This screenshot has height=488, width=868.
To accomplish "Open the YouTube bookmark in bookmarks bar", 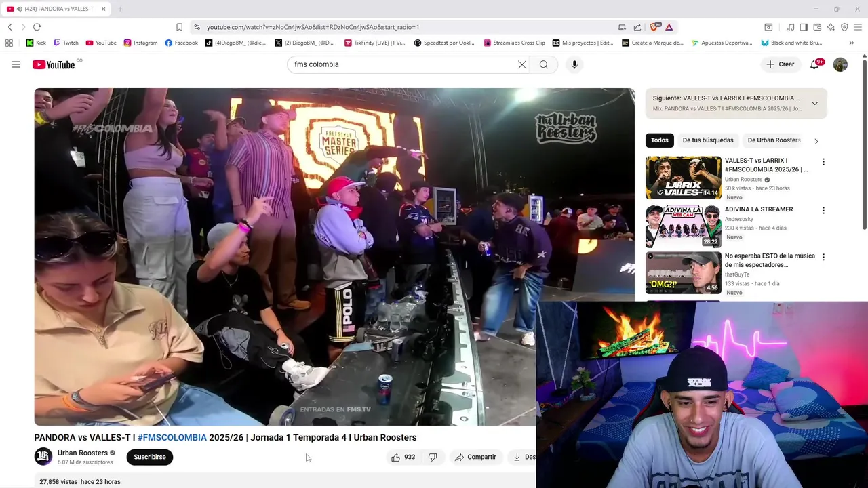I will tap(101, 43).
